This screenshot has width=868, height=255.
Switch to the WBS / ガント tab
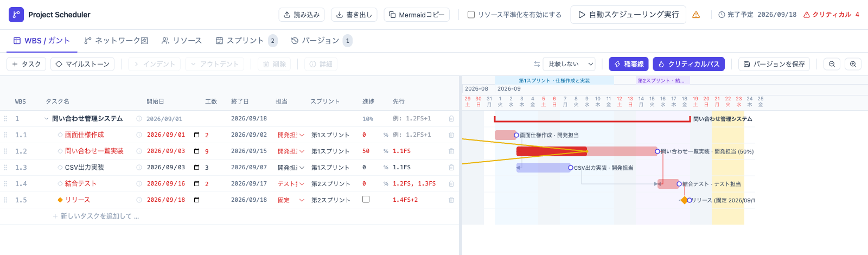pyautogui.click(x=42, y=41)
